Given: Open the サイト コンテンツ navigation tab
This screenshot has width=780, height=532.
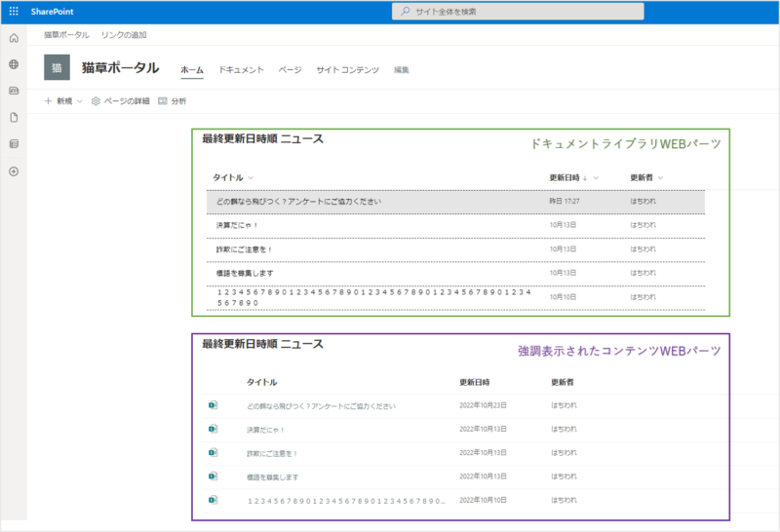Looking at the screenshot, I should click(348, 70).
